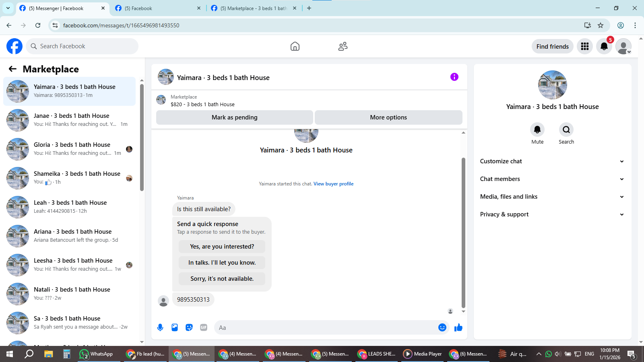644x362 pixels.
Task: Open Chrome's three-dot menu
Action: point(635,25)
